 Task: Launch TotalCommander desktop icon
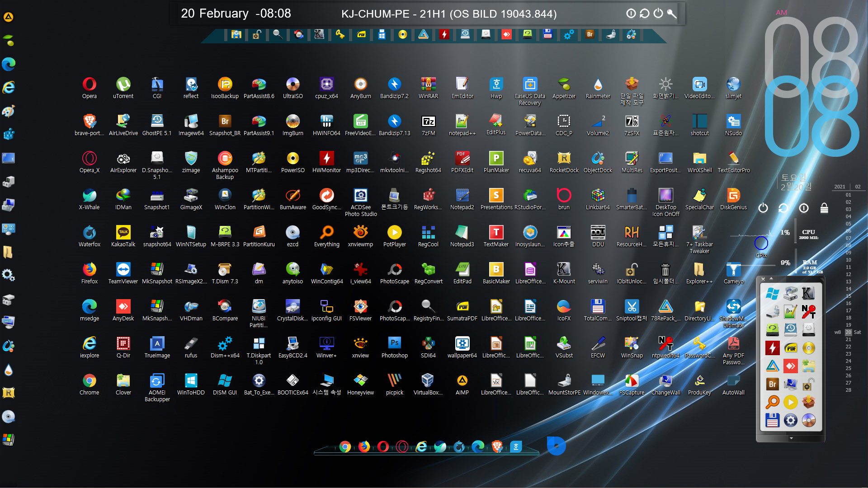pyautogui.click(x=598, y=310)
